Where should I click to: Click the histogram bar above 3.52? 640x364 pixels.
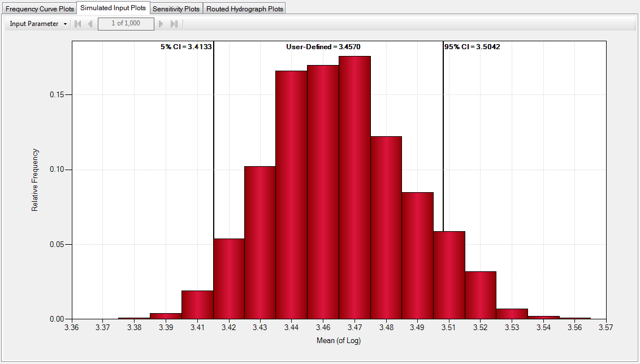tap(482, 294)
